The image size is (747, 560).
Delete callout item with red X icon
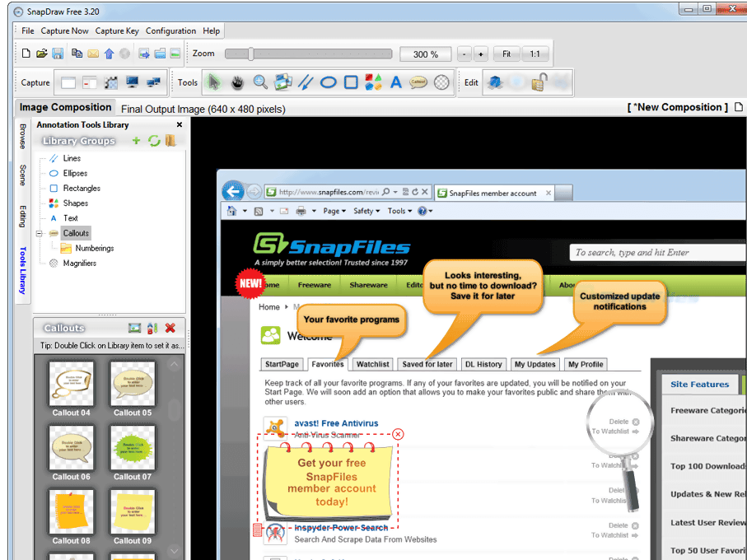click(170, 328)
